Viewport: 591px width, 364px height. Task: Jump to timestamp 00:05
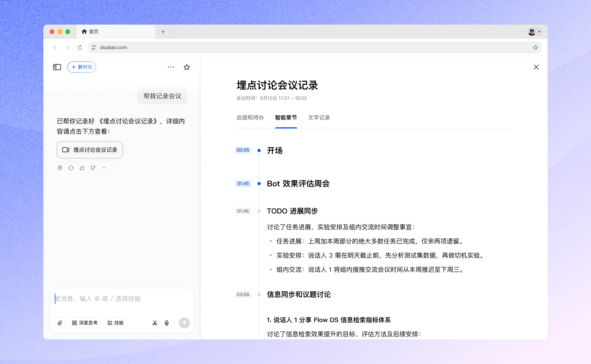point(243,150)
